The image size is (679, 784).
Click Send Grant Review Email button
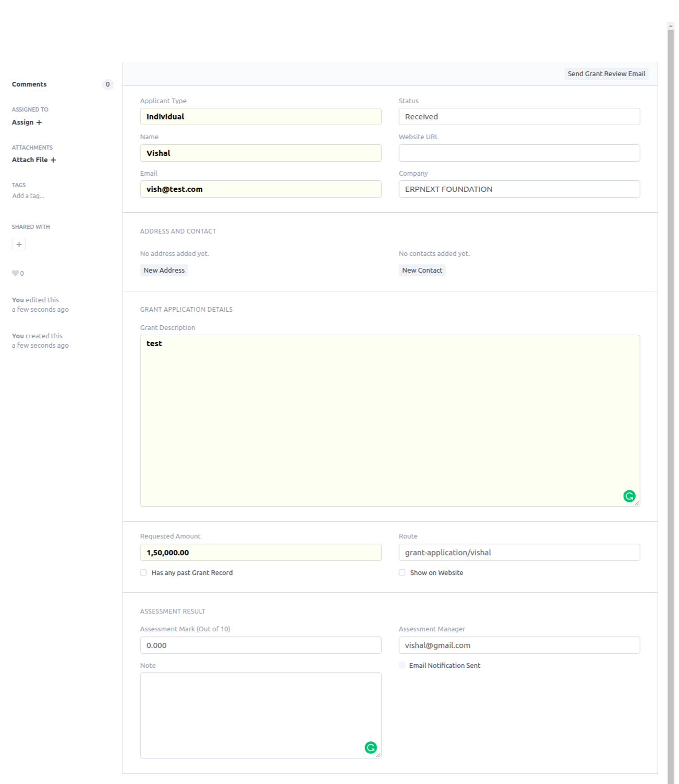tap(606, 74)
